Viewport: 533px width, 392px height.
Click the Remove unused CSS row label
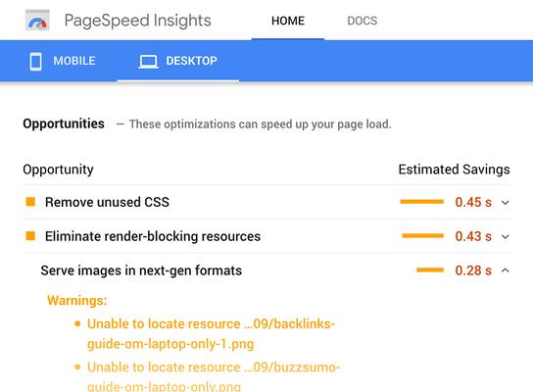[107, 202]
